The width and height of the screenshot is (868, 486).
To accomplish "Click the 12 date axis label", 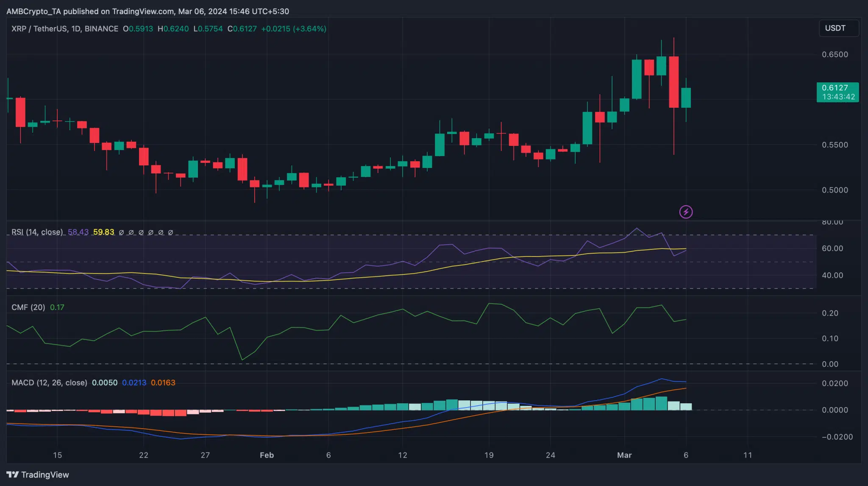I will [403, 455].
